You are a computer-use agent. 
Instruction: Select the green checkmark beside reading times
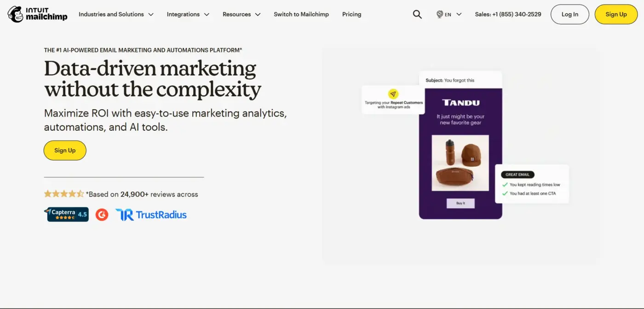[x=505, y=185]
